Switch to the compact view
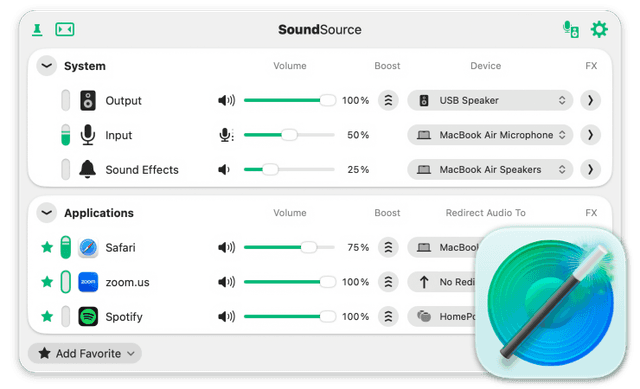This screenshot has width=640, height=389. pos(65,29)
